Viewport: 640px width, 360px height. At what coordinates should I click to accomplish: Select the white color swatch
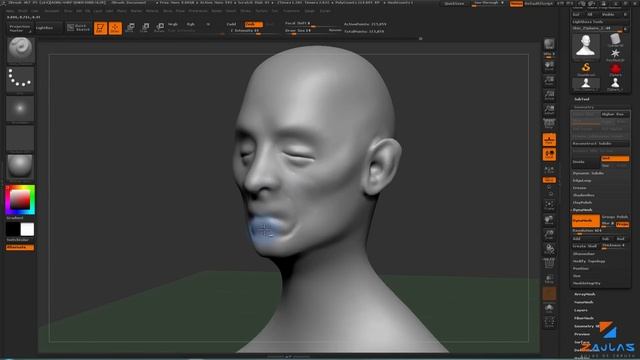point(27,229)
